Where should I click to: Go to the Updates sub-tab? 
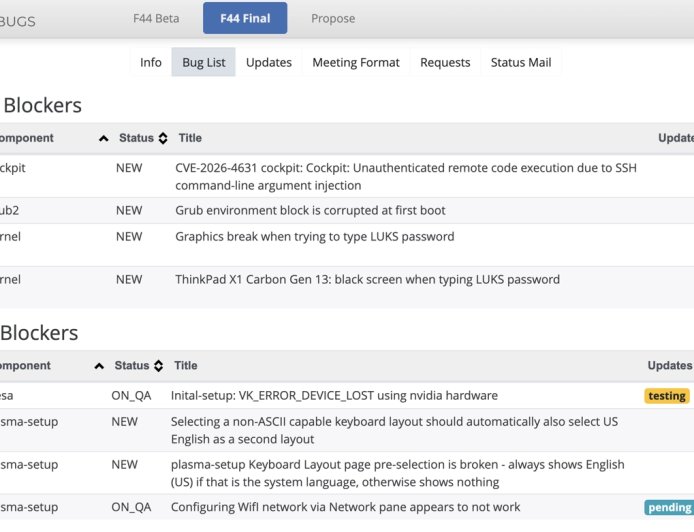[x=269, y=62]
